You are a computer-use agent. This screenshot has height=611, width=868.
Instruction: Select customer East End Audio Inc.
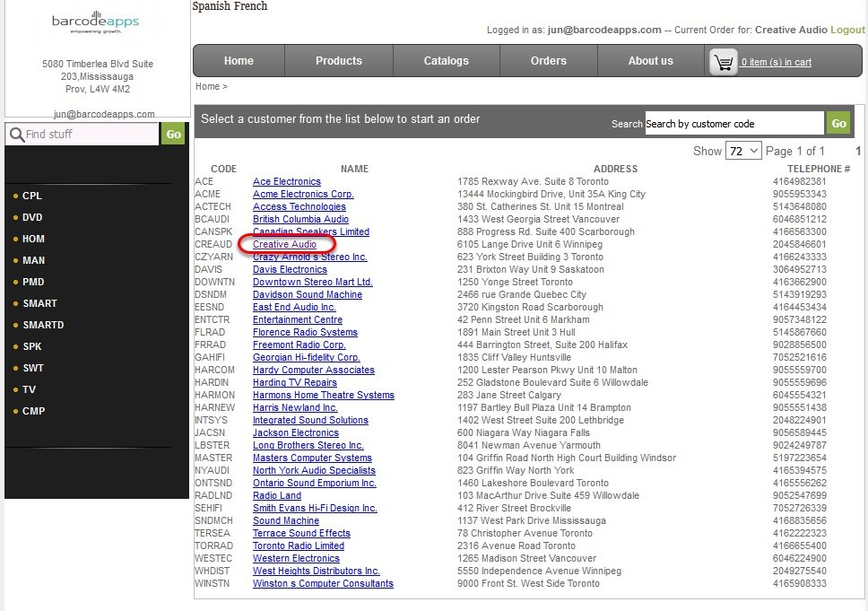(x=294, y=308)
